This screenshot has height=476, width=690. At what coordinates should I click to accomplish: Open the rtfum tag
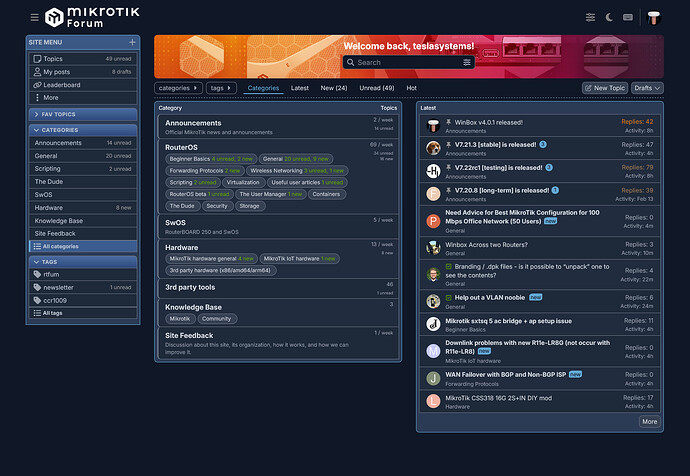pyautogui.click(x=83, y=274)
